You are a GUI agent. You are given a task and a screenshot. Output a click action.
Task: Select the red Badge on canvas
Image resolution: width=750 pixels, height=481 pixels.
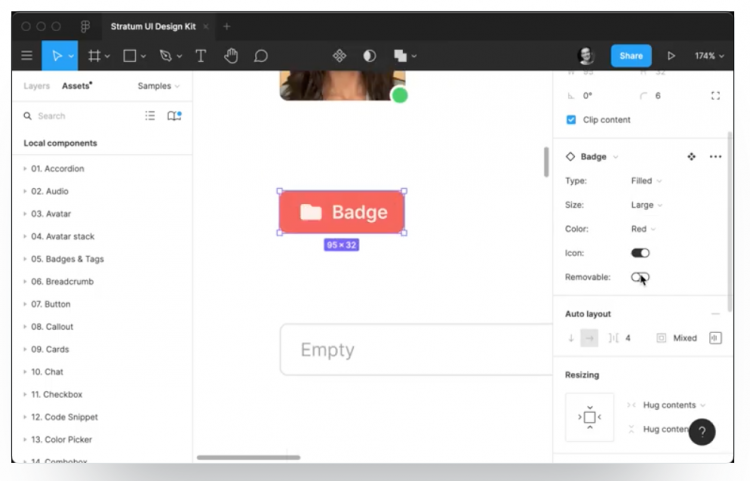[342, 212]
